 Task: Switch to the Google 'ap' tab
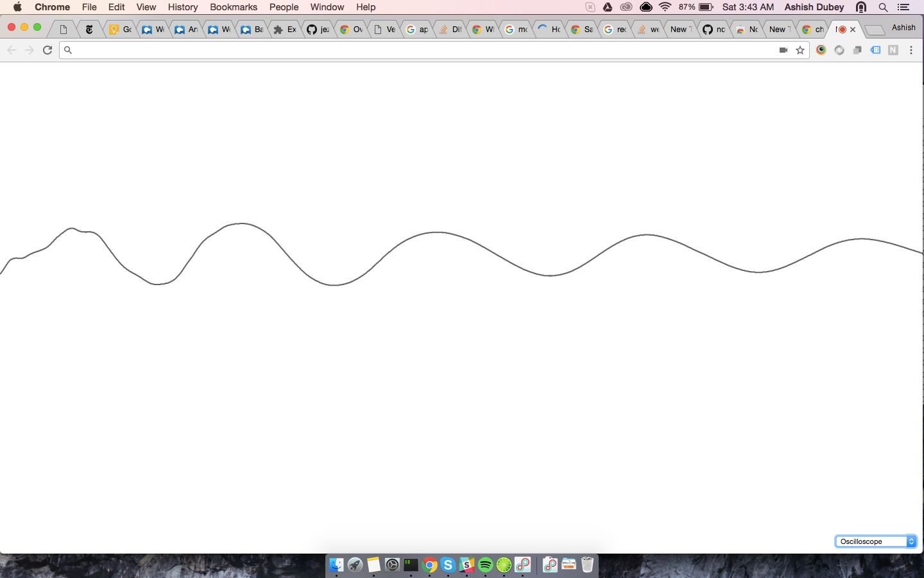[418, 30]
